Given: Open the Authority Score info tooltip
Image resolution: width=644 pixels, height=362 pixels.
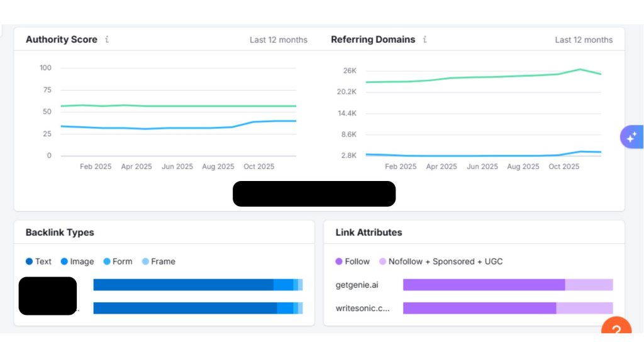Looking at the screenshot, I should click(107, 40).
